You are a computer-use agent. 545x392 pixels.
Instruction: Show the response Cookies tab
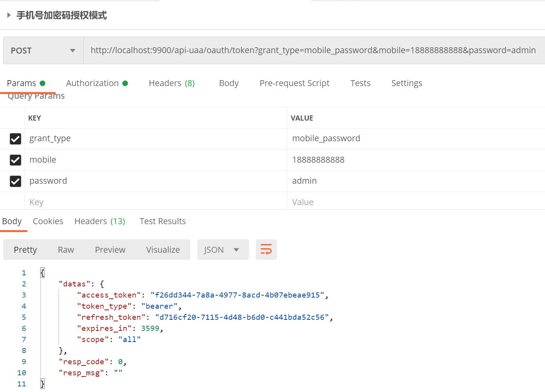pos(48,221)
